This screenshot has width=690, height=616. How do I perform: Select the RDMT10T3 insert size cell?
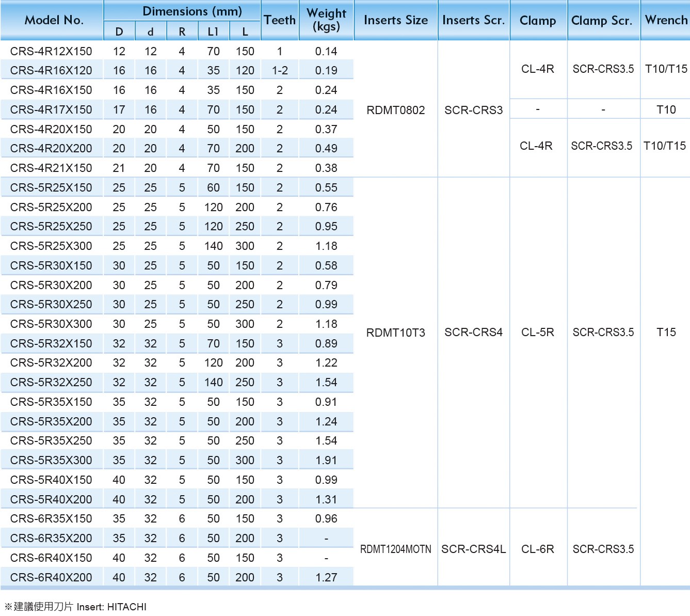click(x=395, y=333)
